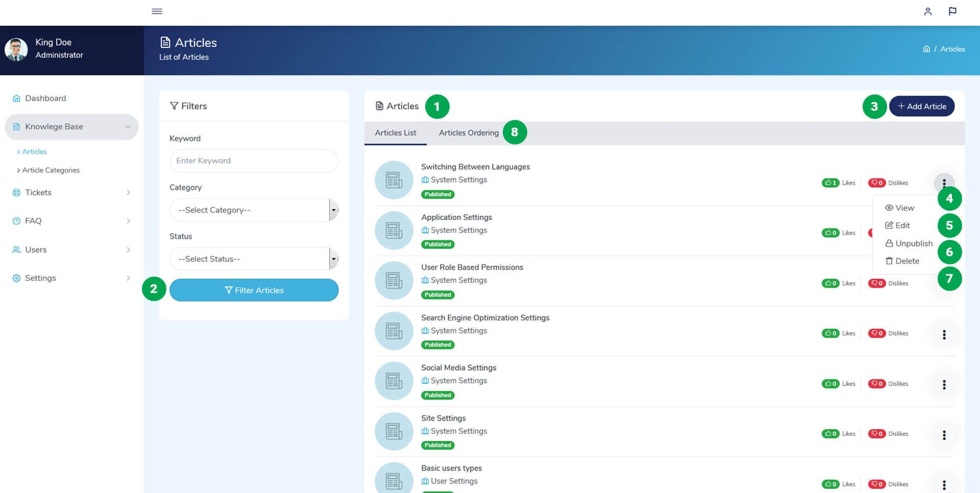Select Unpublish from the article menu
This screenshot has width=980, height=493.
[909, 243]
